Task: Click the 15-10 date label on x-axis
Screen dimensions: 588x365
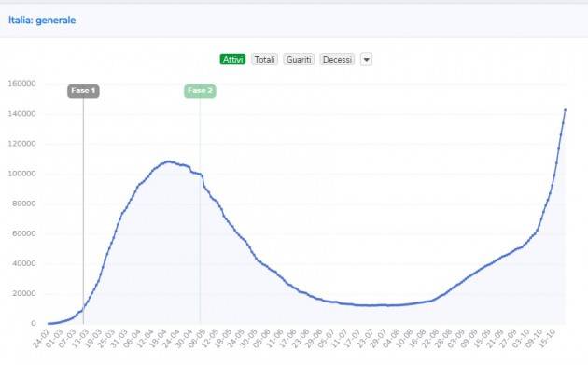Action: click(x=548, y=338)
